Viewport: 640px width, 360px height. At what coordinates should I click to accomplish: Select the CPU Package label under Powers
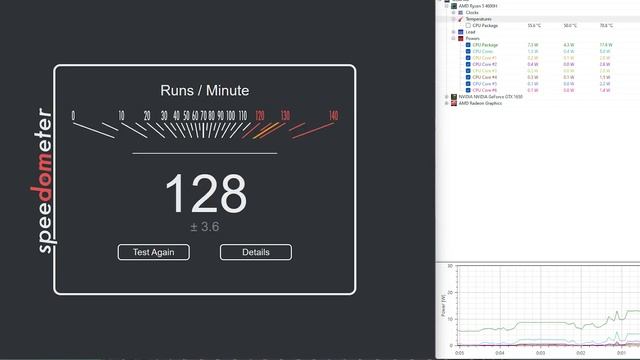[485, 45]
